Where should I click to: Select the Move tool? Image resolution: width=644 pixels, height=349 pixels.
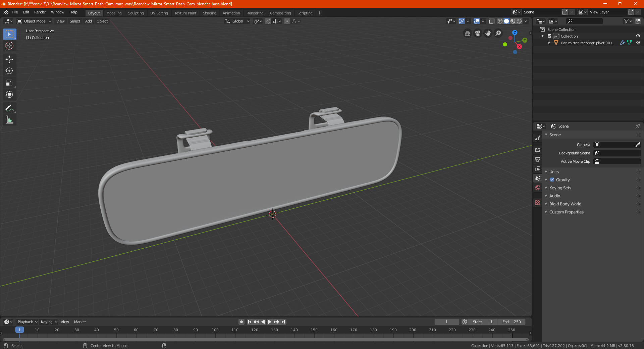tap(9, 59)
